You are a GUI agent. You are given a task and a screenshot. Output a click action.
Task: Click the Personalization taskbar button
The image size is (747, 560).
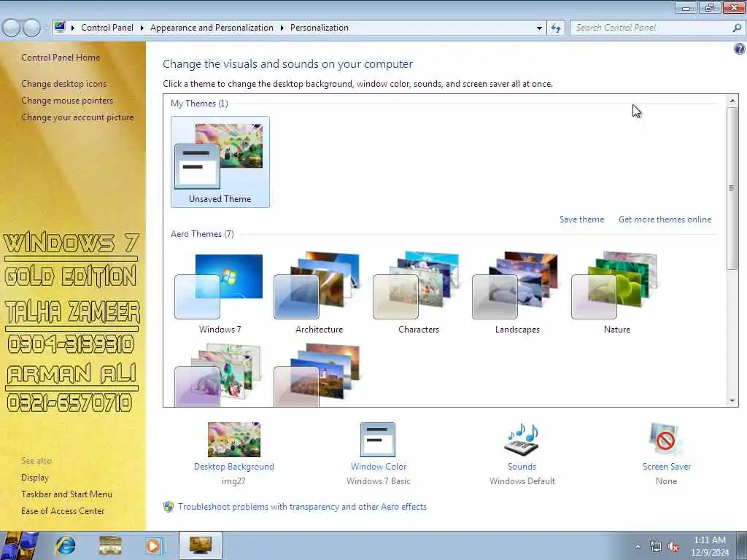click(x=201, y=545)
